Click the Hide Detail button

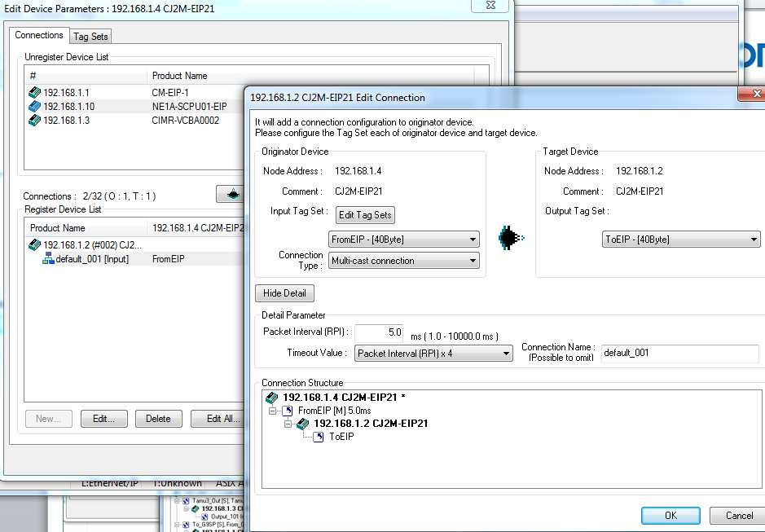pos(284,293)
